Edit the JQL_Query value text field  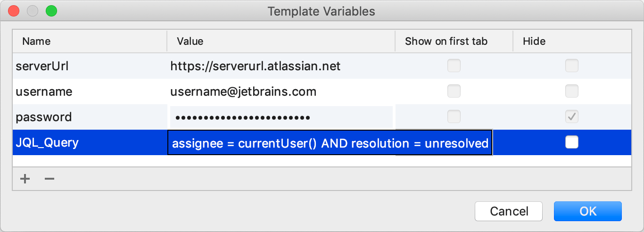point(330,143)
